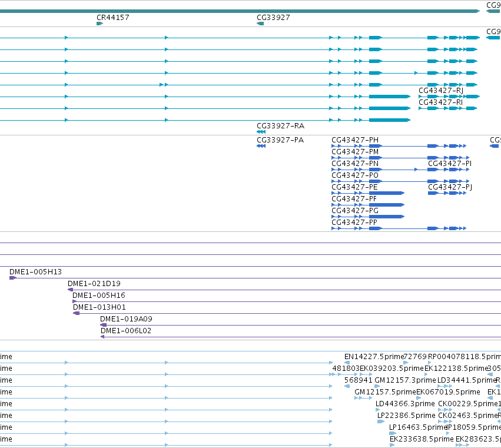
Task: Open the LP16463.5prime EST label
Action: pyautogui.click(x=418, y=427)
